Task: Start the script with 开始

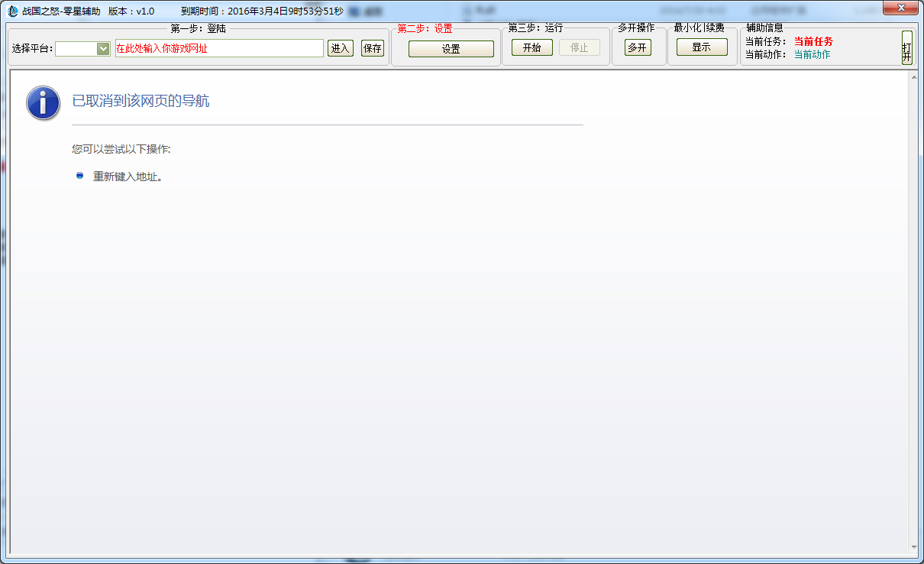Action: point(531,47)
